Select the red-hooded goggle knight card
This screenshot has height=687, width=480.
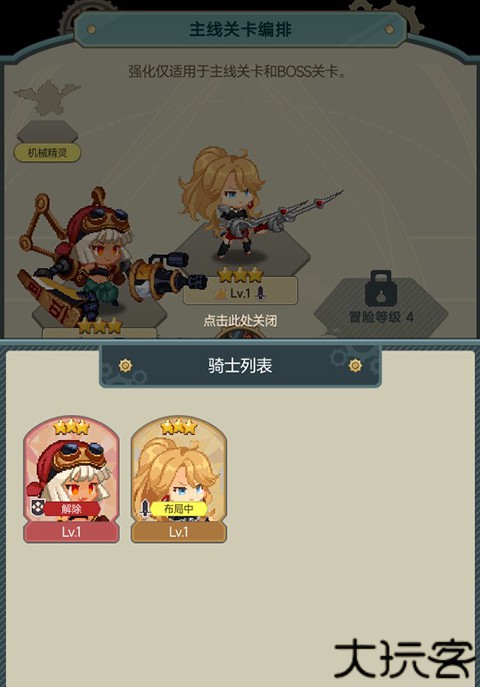click(x=71, y=480)
